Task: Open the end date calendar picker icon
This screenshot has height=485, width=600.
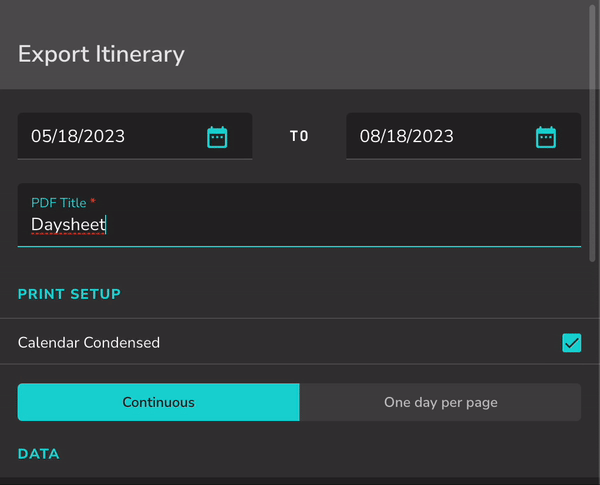Action: 546,137
